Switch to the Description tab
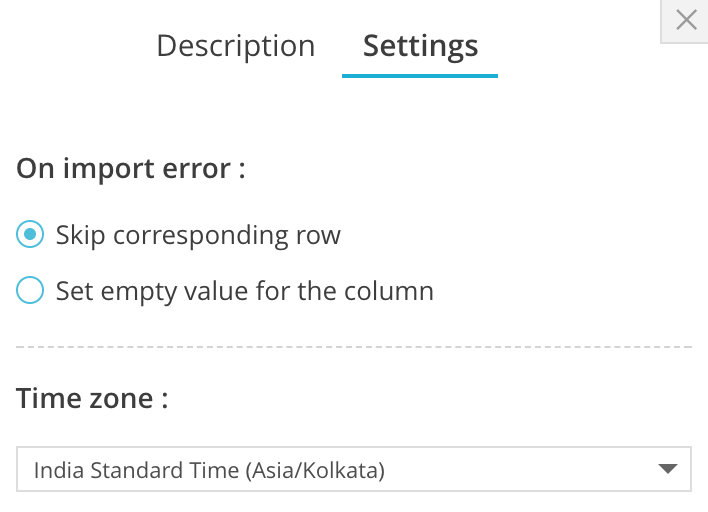708x512 pixels. tap(236, 46)
